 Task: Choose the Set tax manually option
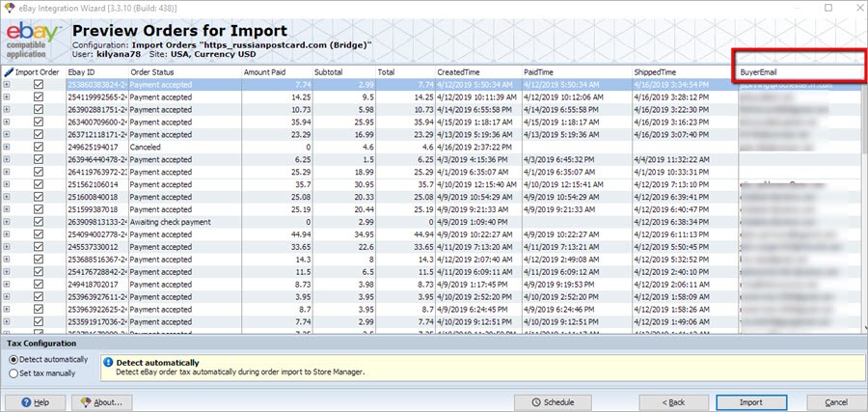coord(13,372)
